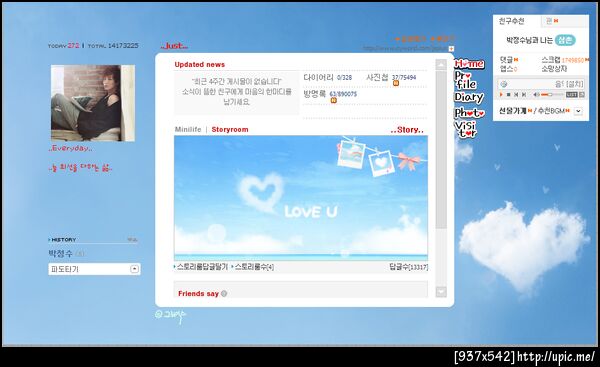Viewport: 600px width, 367px height.
Task: Click the 박정수 name in History
Action: [60, 253]
